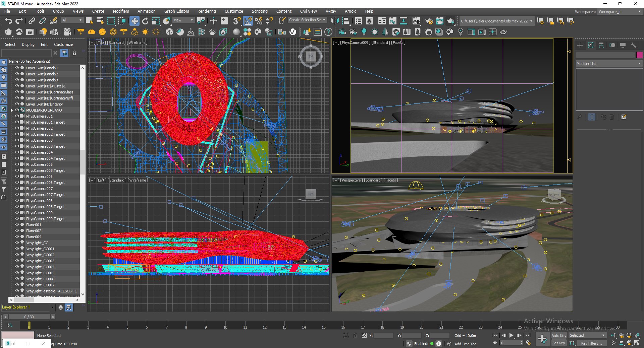Screen dimensions: 644x348
Task: Toggle visibility of MOBILIARIO URBANO
Action: (17, 110)
